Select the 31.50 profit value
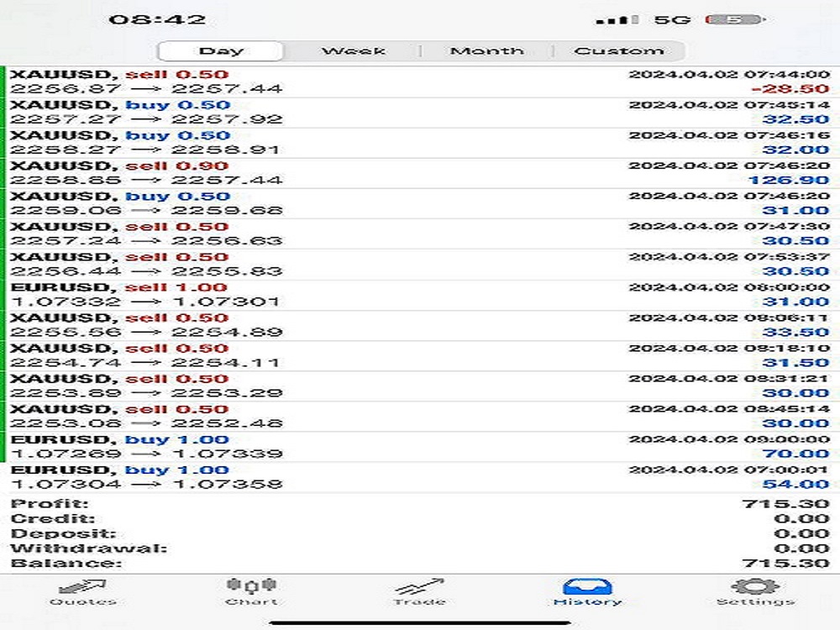This screenshot has height=630, width=840. (795, 363)
